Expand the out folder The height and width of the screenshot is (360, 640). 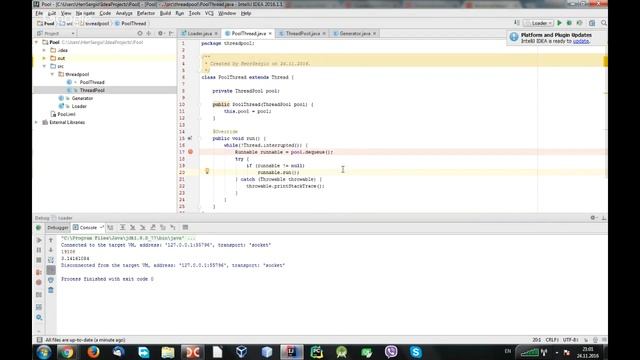click(x=44, y=58)
